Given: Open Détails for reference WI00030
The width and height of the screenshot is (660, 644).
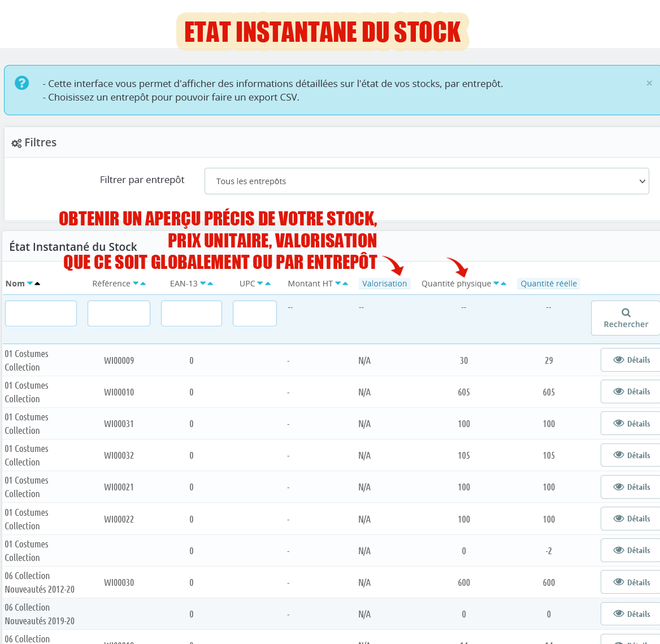Looking at the screenshot, I should pos(631,582).
